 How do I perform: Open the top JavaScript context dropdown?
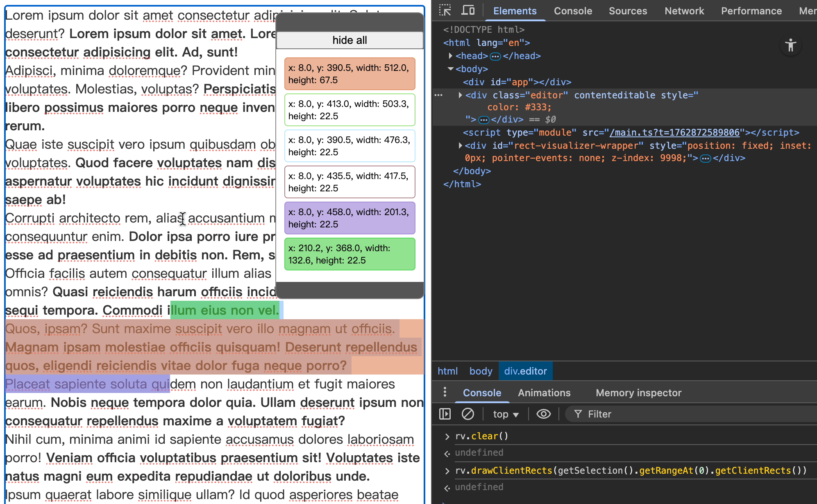[506, 414]
